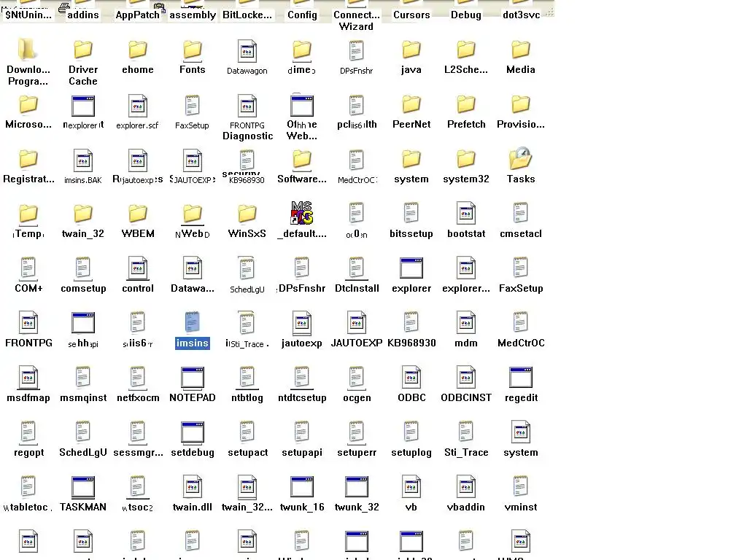The height and width of the screenshot is (560, 747).
Task: Click the "AppPatch" folder name
Action: 138,15
